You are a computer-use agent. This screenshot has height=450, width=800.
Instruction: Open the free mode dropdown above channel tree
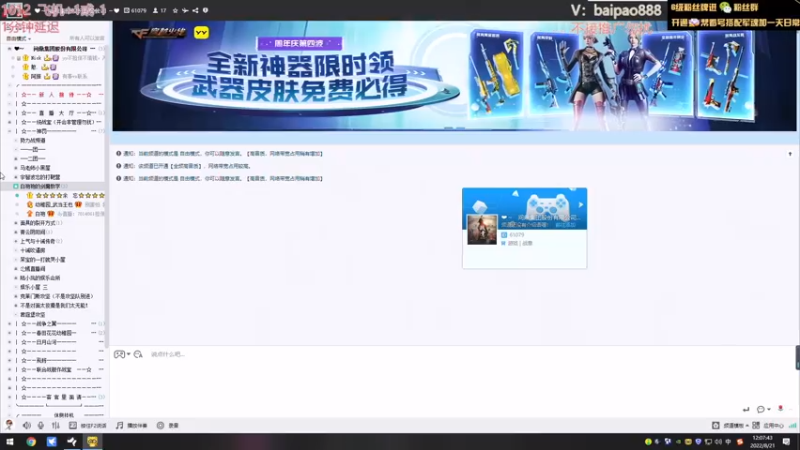coord(19,39)
